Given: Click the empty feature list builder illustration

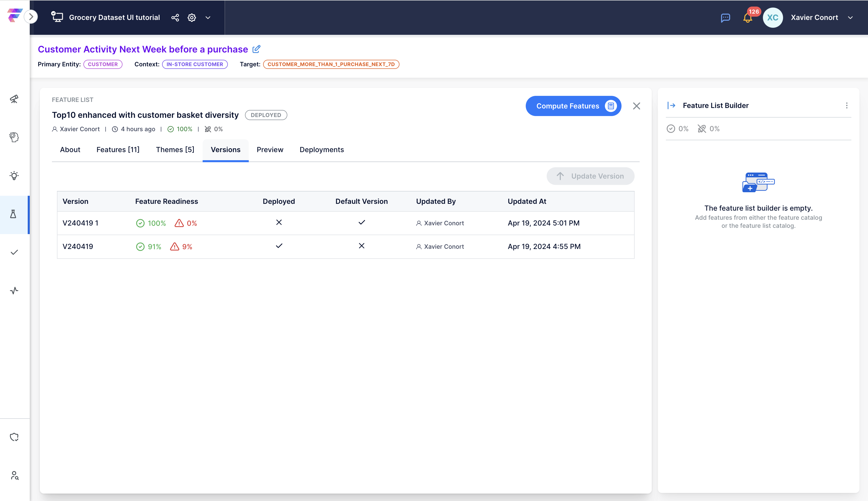Looking at the screenshot, I should (x=758, y=182).
